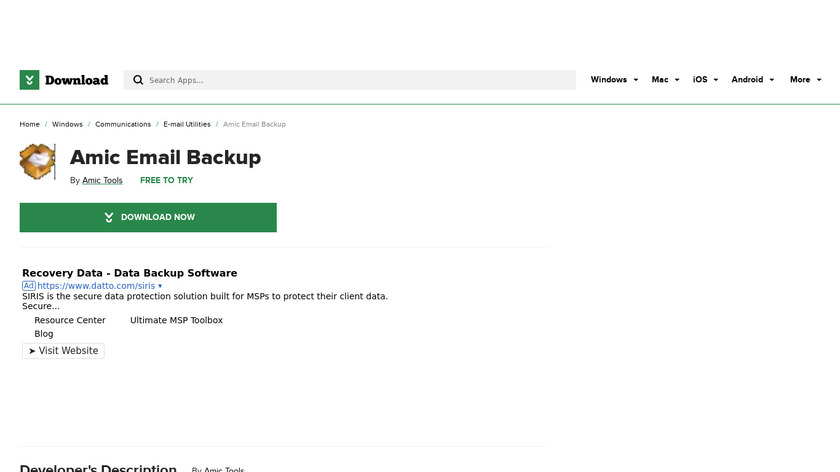This screenshot has height=472, width=840.
Task: Click Visit Website ad button
Action: (x=63, y=351)
